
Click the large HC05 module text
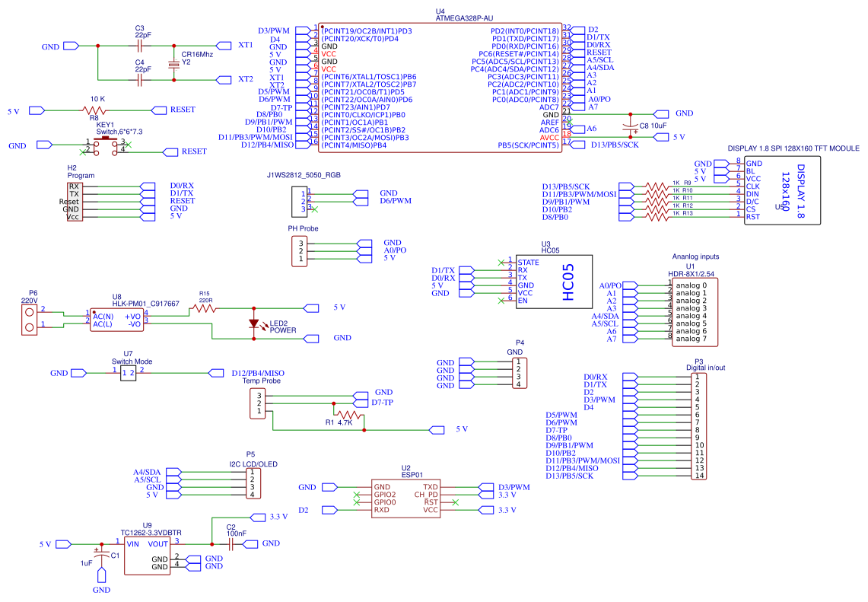[568, 282]
